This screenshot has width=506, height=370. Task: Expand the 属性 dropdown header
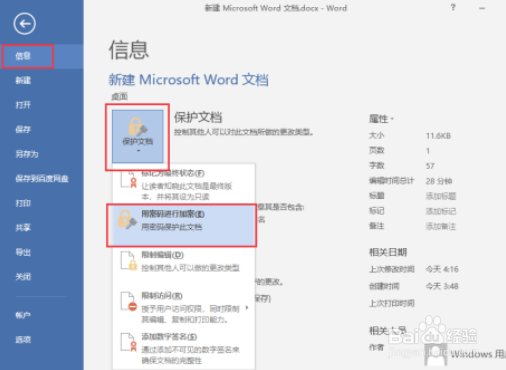pos(381,119)
